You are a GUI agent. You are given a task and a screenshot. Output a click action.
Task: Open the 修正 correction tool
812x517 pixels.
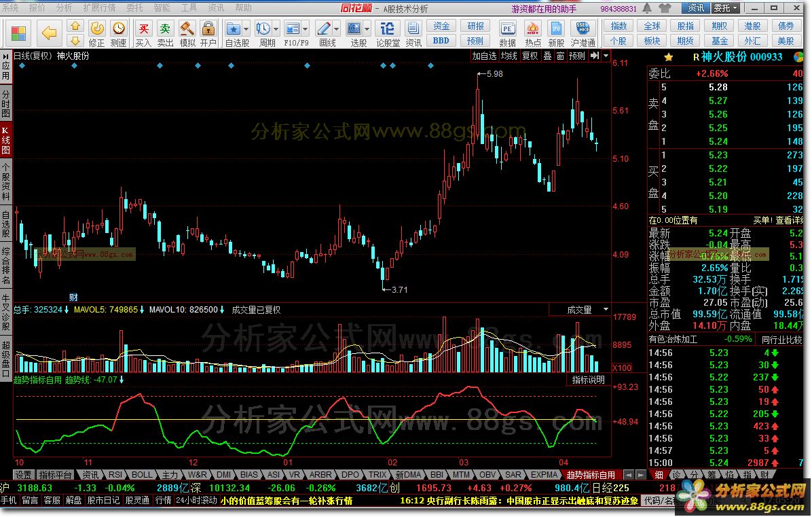pyautogui.click(x=97, y=34)
